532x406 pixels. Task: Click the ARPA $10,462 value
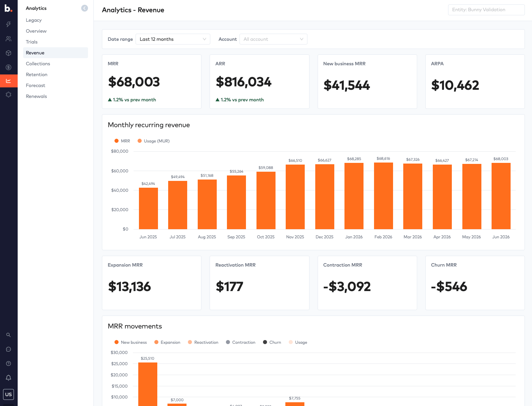[455, 85]
